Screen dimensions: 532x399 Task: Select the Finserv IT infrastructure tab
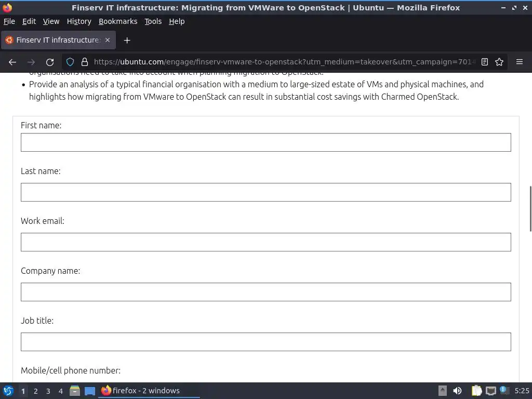click(58, 40)
